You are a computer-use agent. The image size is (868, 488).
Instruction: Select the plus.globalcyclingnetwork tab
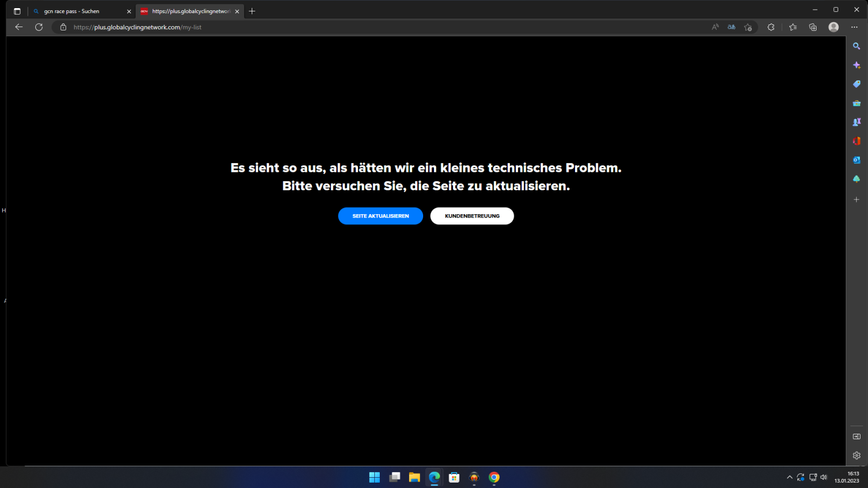(190, 11)
